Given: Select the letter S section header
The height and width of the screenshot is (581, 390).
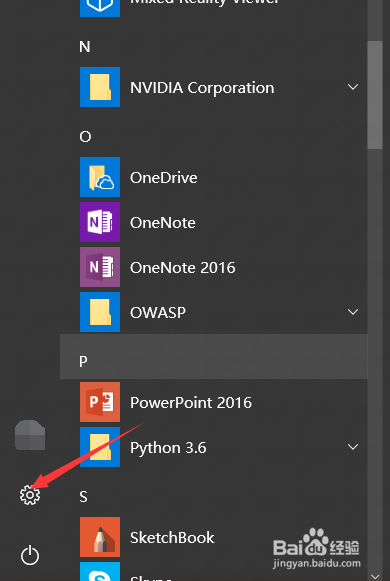Looking at the screenshot, I should (83, 497).
